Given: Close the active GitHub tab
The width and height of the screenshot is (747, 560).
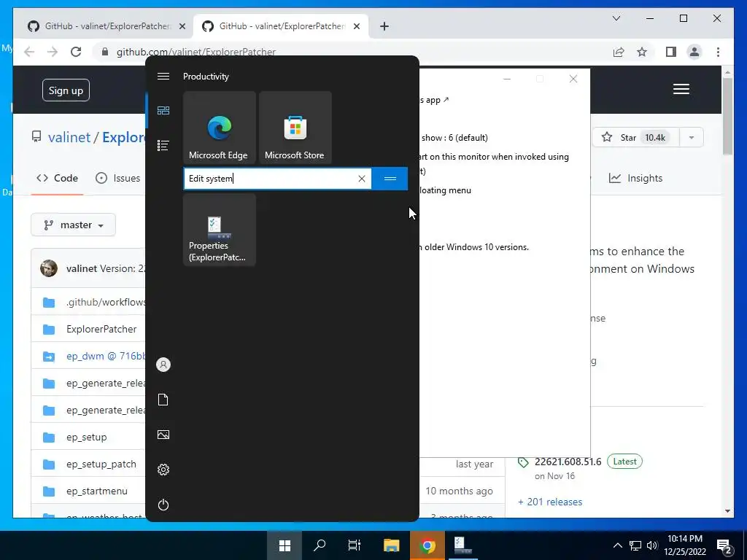Looking at the screenshot, I should click(356, 26).
